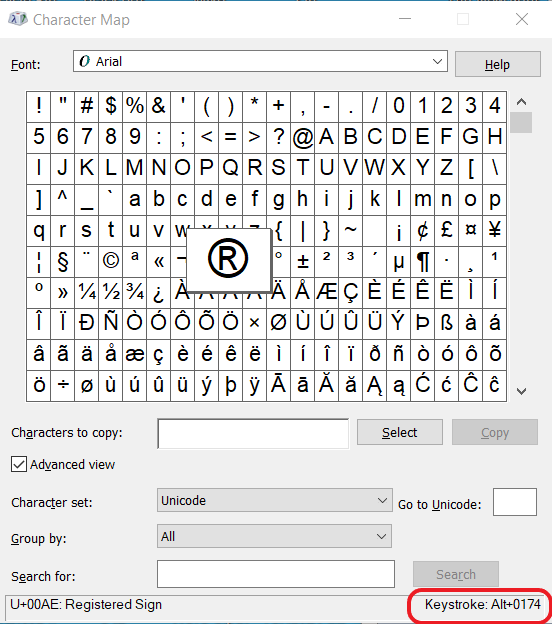Select the Eth Ð character

[87, 323]
